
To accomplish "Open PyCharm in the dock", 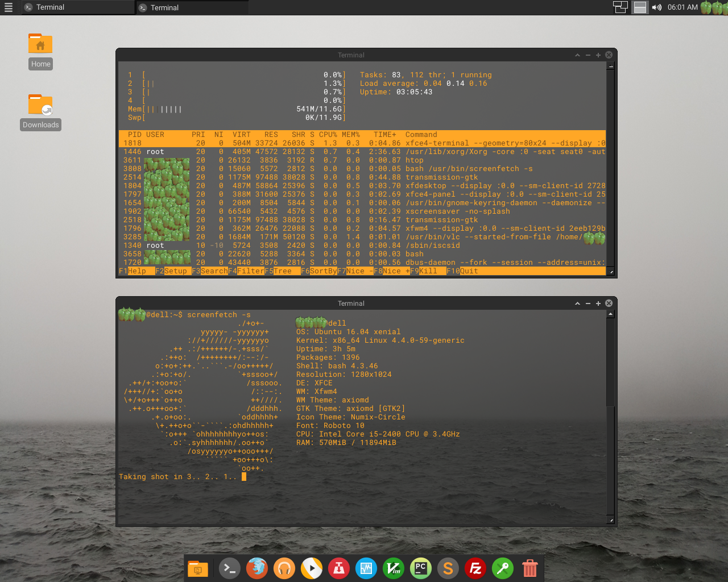I will tap(420, 568).
